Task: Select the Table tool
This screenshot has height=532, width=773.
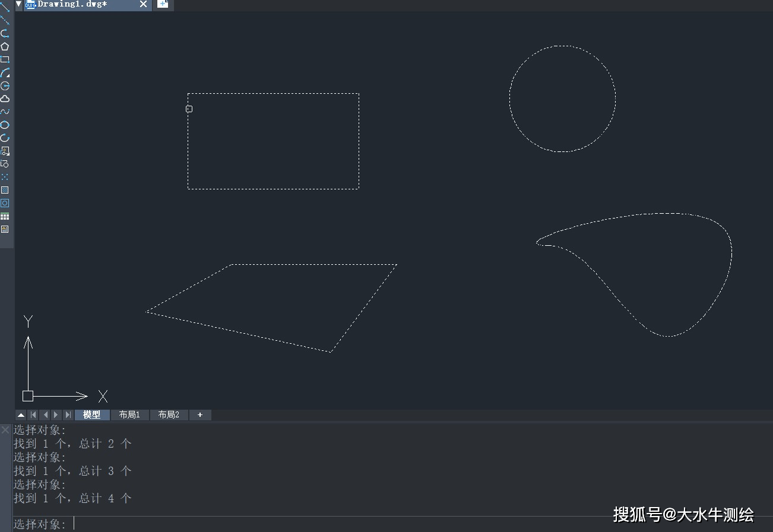Action: (x=5, y=216)
